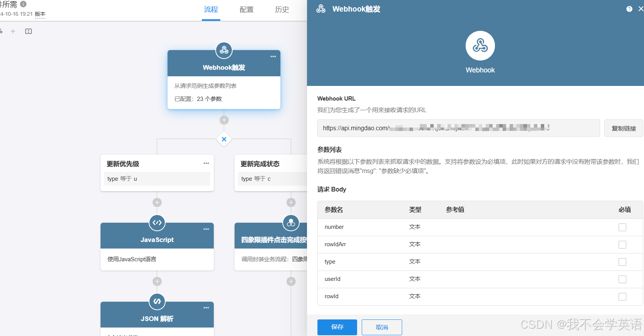Tick the required checkbox for number
Screen dimensions: 644x336
(622, 227)
